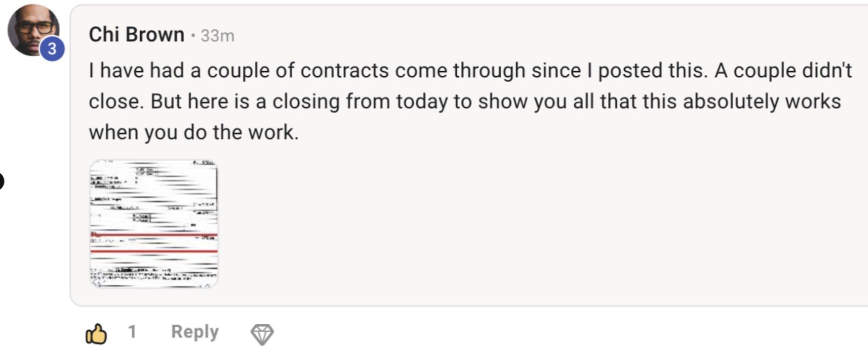Screen dimensions: 868x348
Task: Open the Chi Brown name link
Action: pos(136,35)
